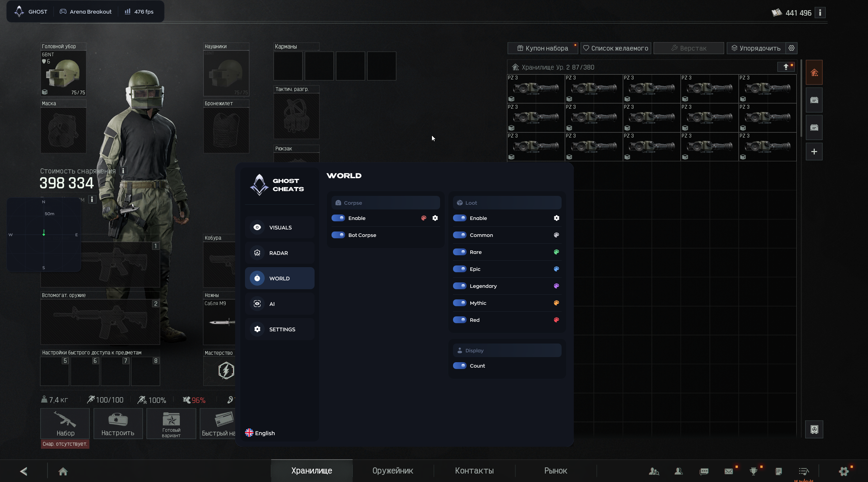Open the mail envelope icon in bottom bar

[x=729, y=471]
